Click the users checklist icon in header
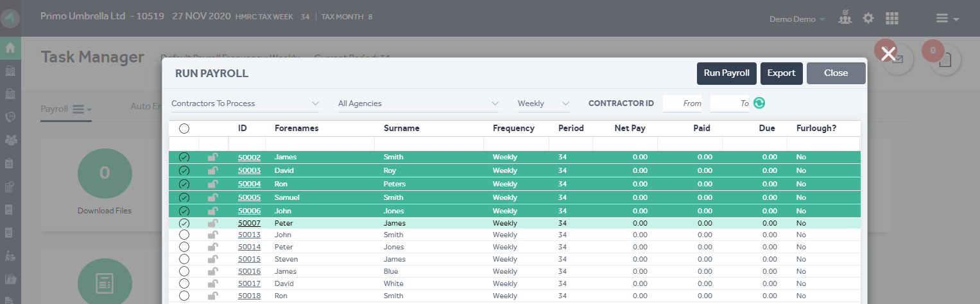 [x=845, y=18]
